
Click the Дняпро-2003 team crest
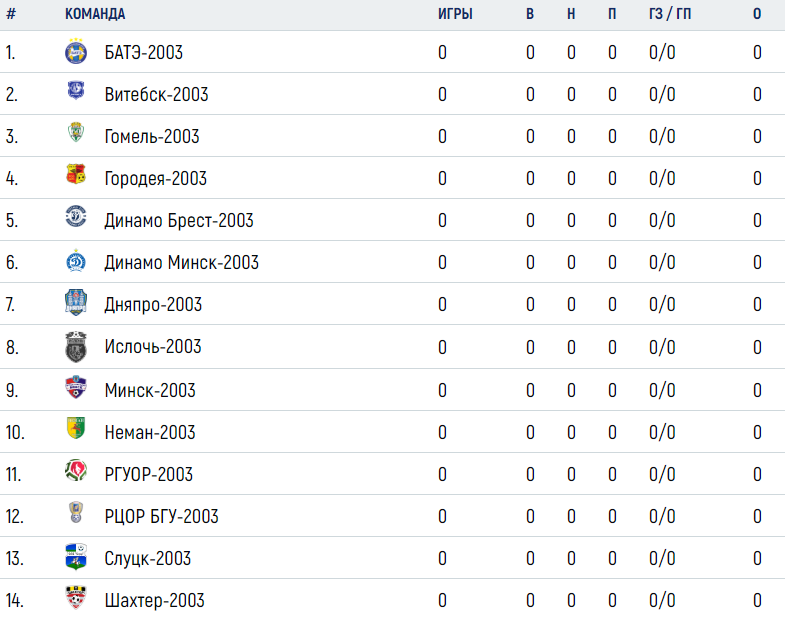click(76, 302)
